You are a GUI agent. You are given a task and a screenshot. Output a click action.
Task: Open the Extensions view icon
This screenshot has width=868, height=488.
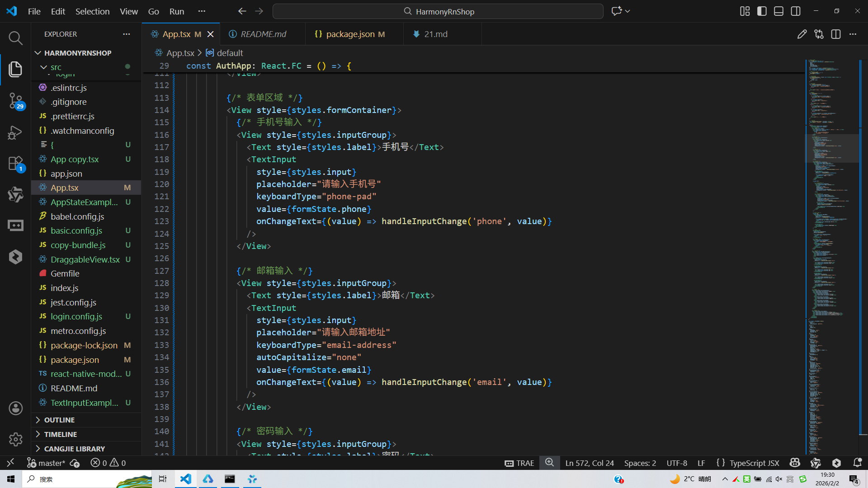point(15,164)
